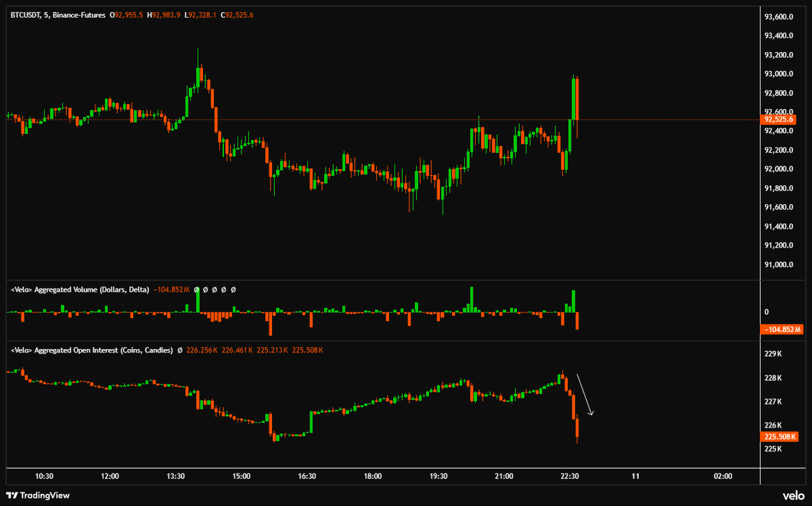Viewport: 812px width, 506px height.
Task: Click the 91,600.0 price scale label
Action: coord(778,207)
